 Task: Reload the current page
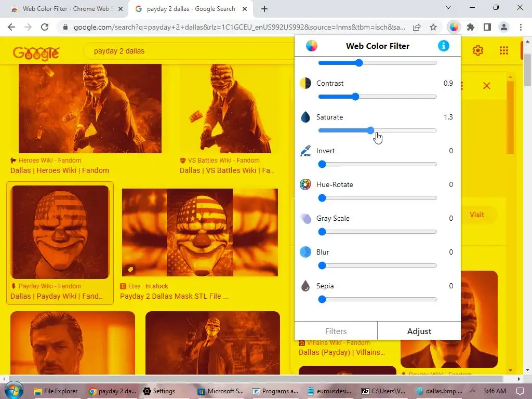(45, 27)
